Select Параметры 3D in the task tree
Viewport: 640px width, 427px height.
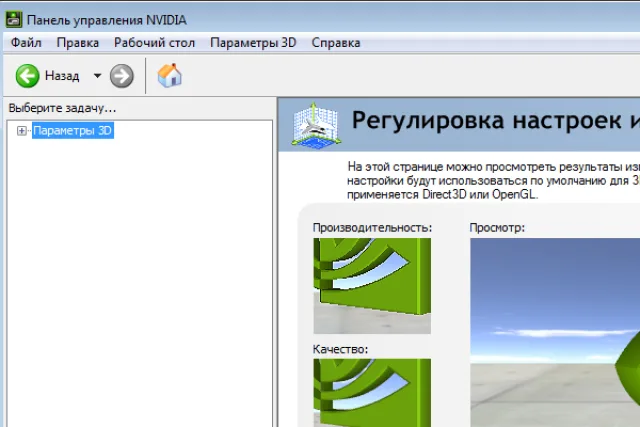(73, 131)
